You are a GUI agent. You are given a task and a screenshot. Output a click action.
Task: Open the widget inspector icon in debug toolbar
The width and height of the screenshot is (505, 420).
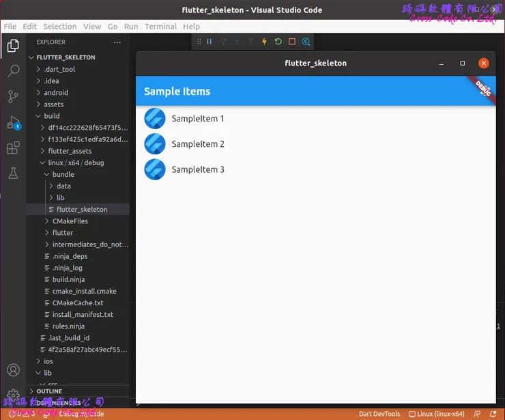pos(306,42)
